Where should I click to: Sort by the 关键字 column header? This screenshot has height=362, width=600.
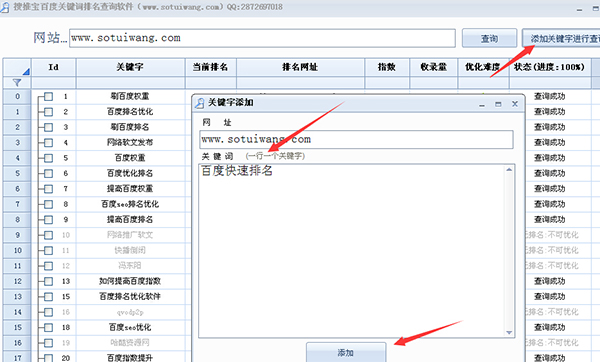(130, 67)
